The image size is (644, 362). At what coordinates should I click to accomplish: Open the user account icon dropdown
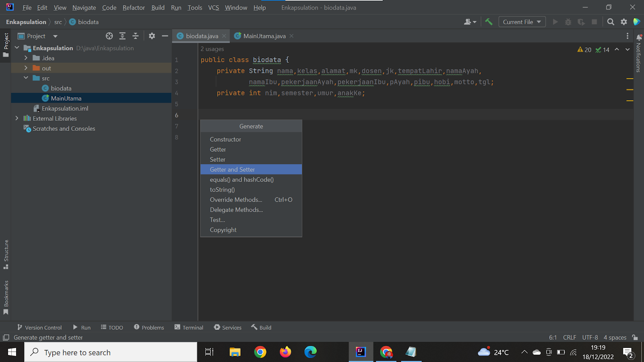470,22
